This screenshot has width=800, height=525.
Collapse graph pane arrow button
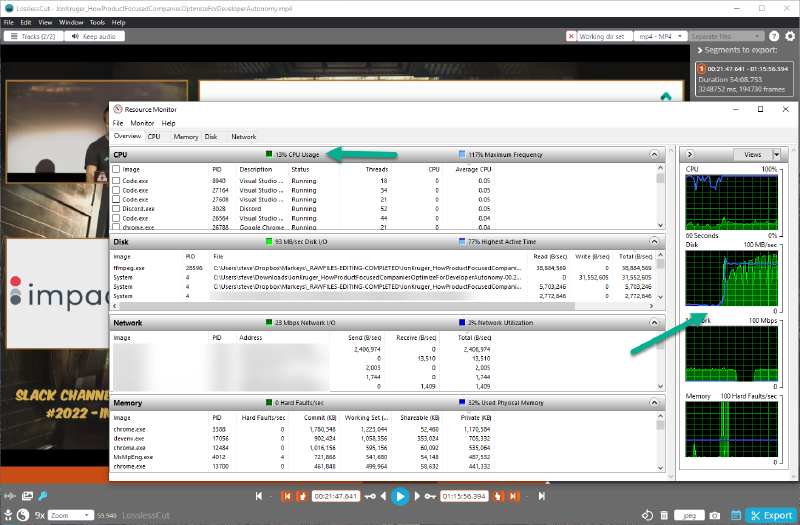pos(690,154)
